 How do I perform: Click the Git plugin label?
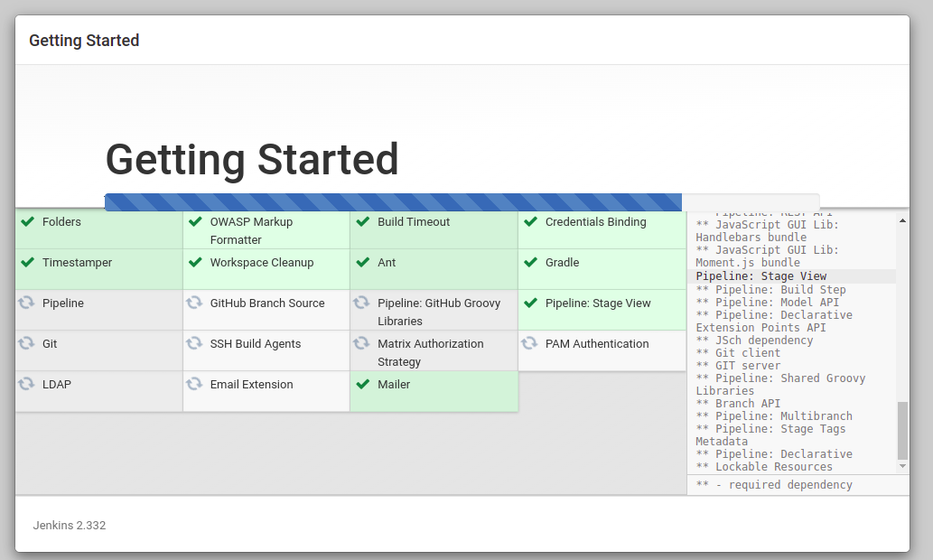[x=51, y=344]
